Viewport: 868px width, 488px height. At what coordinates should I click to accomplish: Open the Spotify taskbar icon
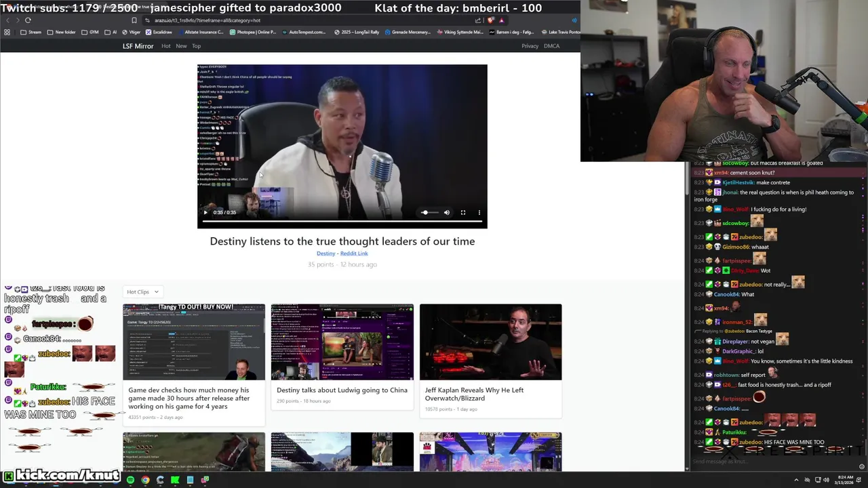pos(130,480)
